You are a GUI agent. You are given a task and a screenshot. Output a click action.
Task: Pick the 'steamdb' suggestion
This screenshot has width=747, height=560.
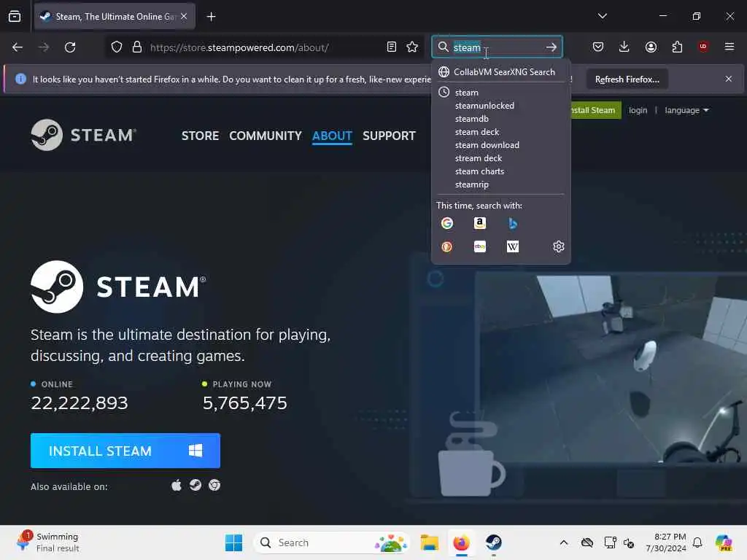pyautogui.click(x=500, y=119)
